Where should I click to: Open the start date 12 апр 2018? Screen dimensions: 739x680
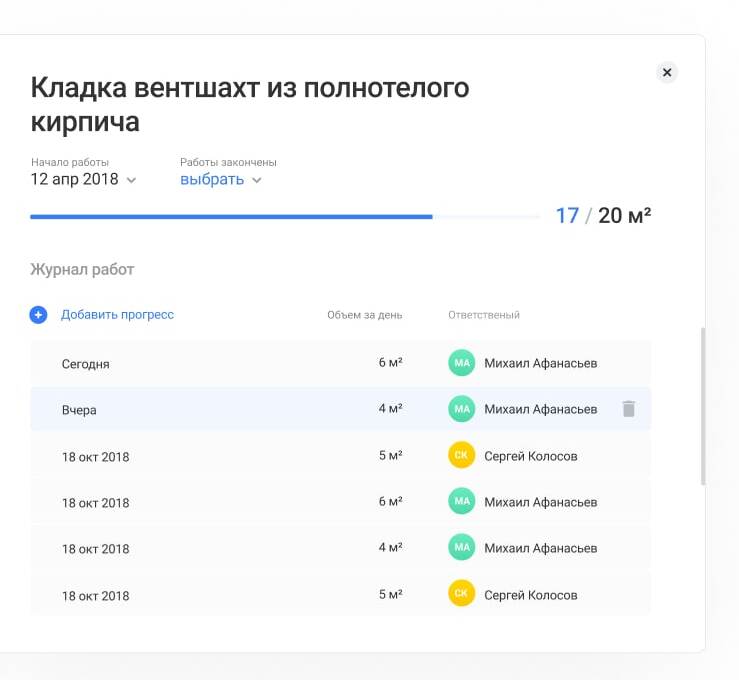pyautogui.click(x=74, y=179)
